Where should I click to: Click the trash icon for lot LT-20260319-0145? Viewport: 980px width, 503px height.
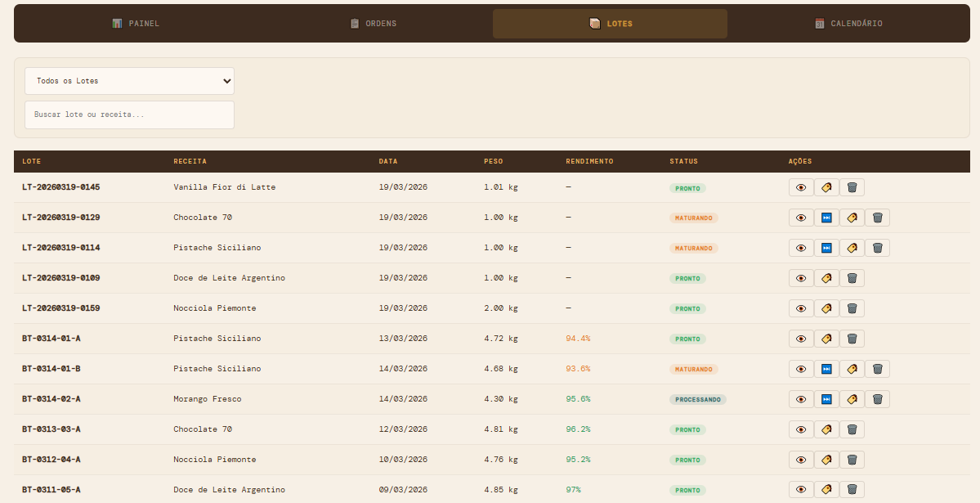tap(852, 187)
